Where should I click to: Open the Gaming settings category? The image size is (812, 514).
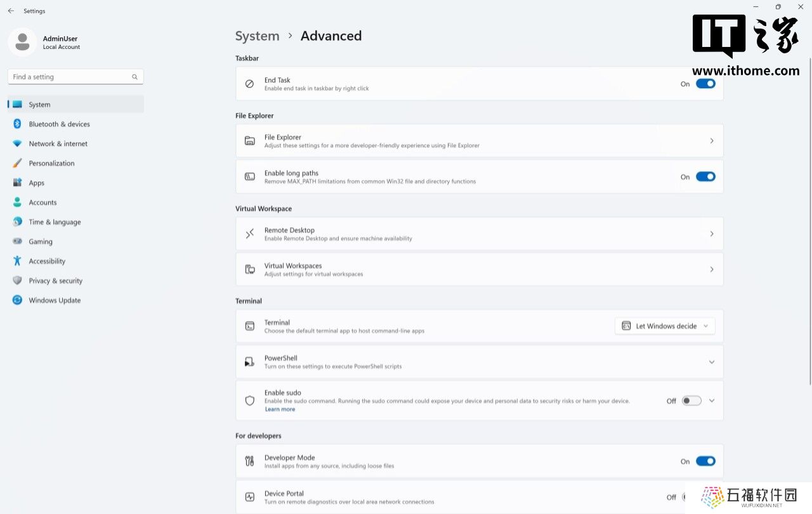[x=75, y=242]
